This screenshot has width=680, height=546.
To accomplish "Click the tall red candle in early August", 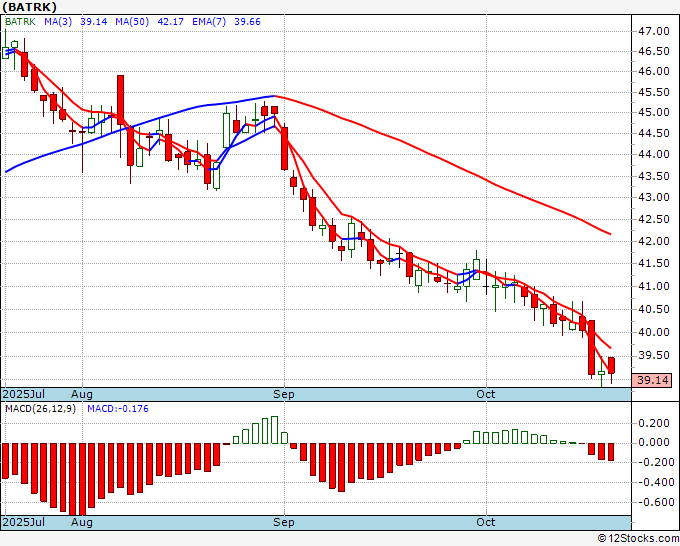I will pos(120,100).
